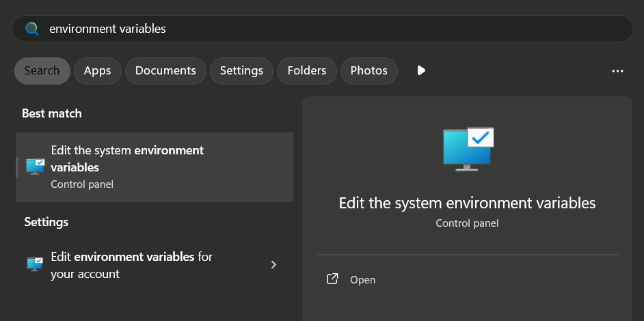Viewport: 644px width, 321px height.
Task: Filter results by Settings tab
Action: click(241, 71)
